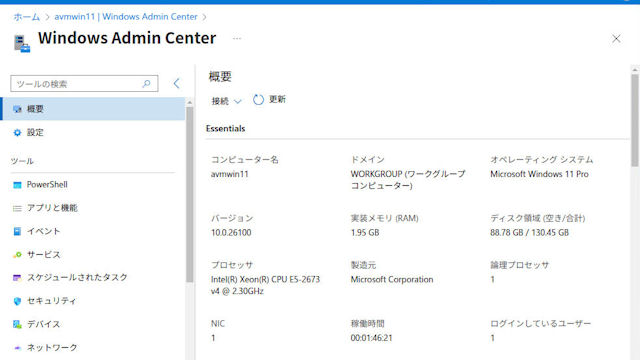Click the 概要 page heading
Image resolution: width=640 pixels, height=360 pixels.
pyautogui.click(x=220, y=76)
